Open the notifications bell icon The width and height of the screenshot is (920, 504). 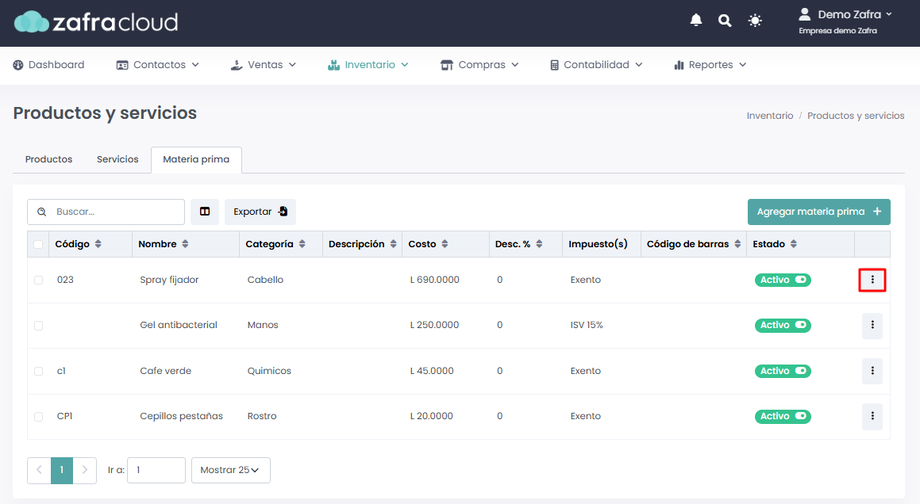[696, 20]
